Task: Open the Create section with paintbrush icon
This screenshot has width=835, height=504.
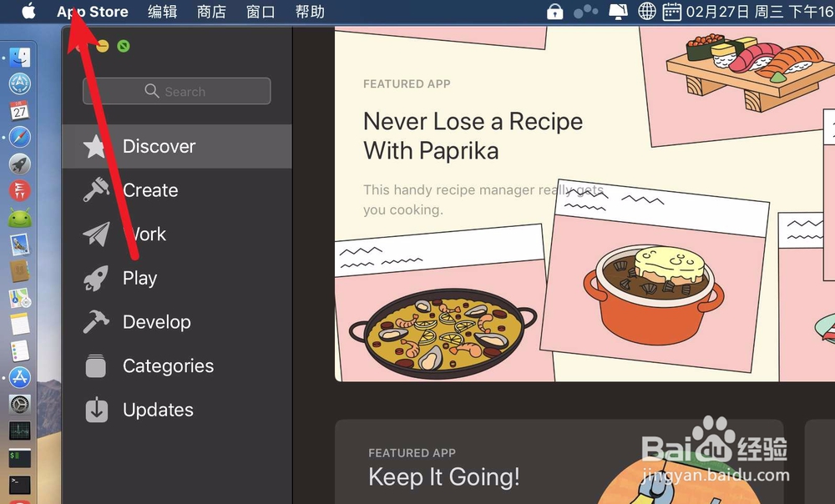Action: [x=177, y=190]
